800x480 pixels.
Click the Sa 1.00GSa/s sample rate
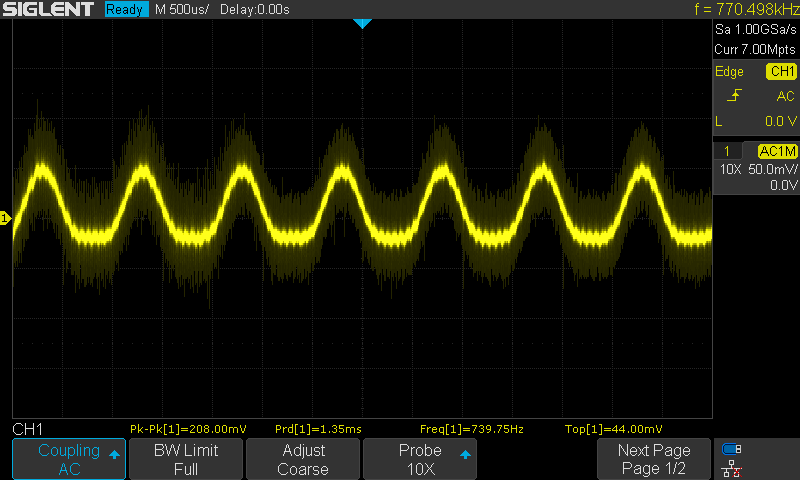(756, 30)
